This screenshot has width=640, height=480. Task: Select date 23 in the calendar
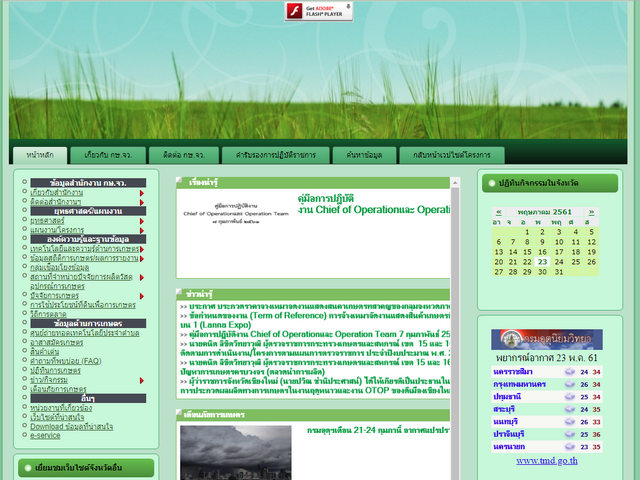(542, 262)
